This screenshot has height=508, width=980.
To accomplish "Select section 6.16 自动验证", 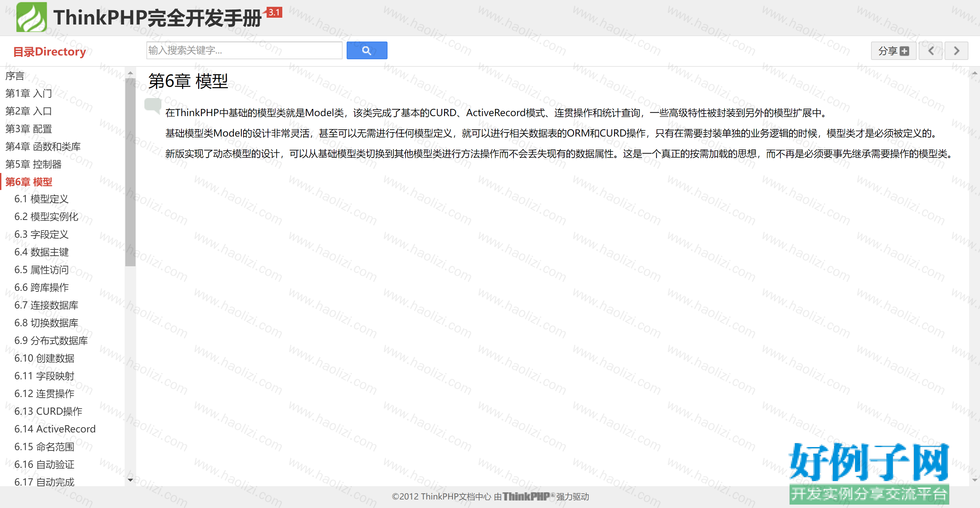I will coord(44,464).
